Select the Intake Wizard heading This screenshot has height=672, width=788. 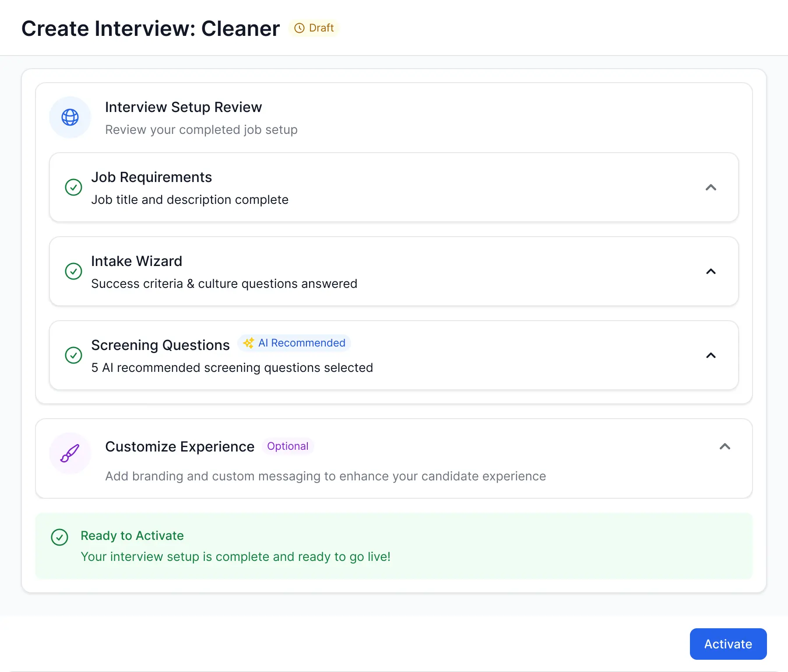[137, 261]
